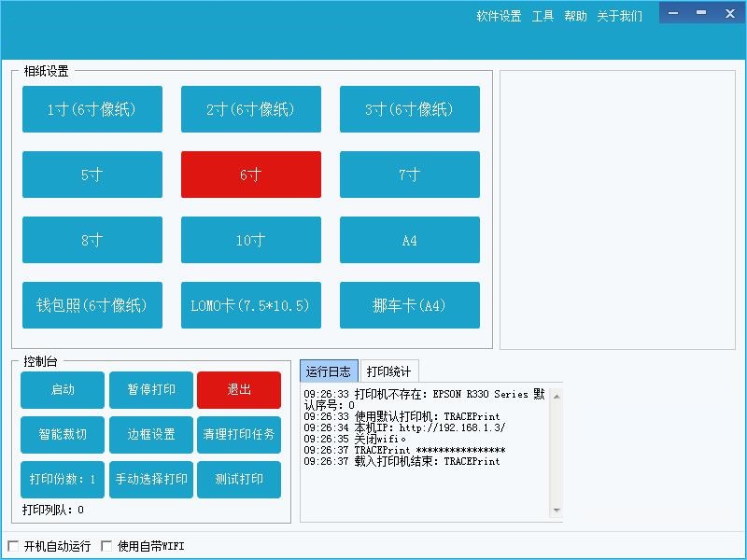Click the red 退出 exit button
747x560 pixels.
click(x=239, y=390)
